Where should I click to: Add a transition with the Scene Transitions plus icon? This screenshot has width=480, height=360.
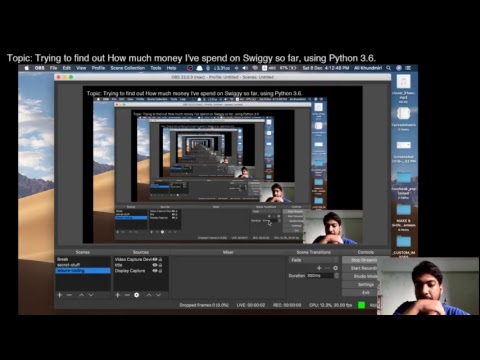pyautogui.click(x=319, y=268)
